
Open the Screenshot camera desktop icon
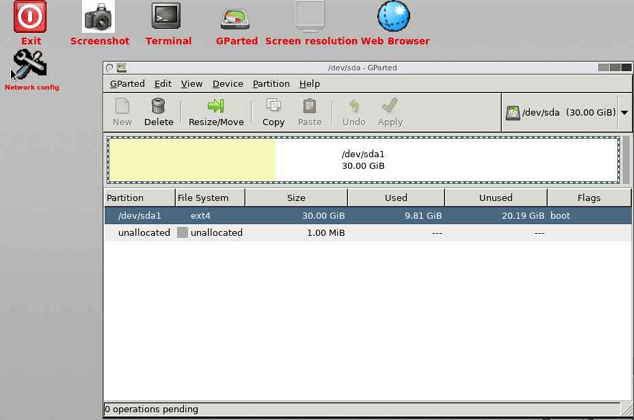pyautogui.click(x=98, y=18)
